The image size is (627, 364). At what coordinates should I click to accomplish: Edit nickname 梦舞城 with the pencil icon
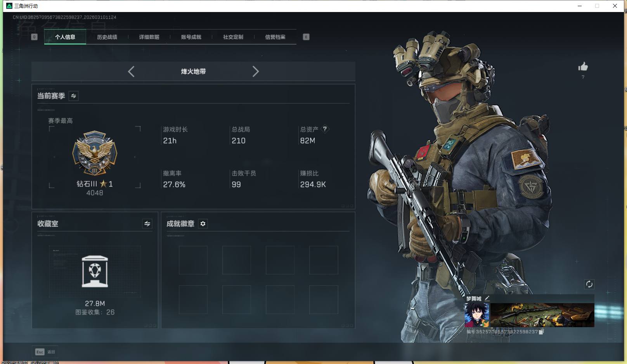click(488, 298)
